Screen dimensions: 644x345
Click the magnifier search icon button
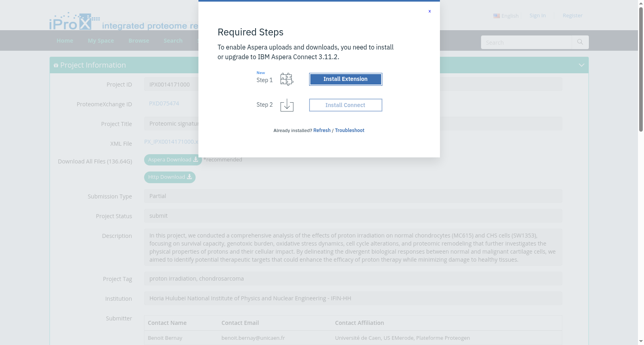(x=580, y=42)
